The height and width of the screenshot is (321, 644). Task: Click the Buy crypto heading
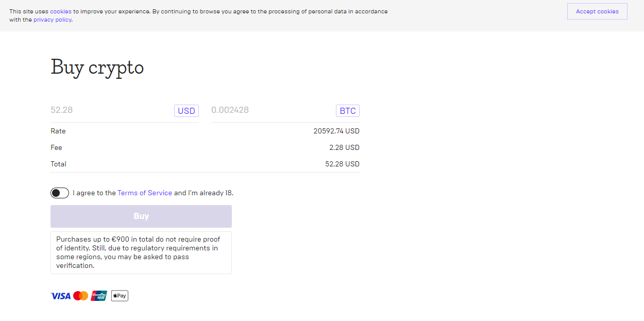pos(97,67)
